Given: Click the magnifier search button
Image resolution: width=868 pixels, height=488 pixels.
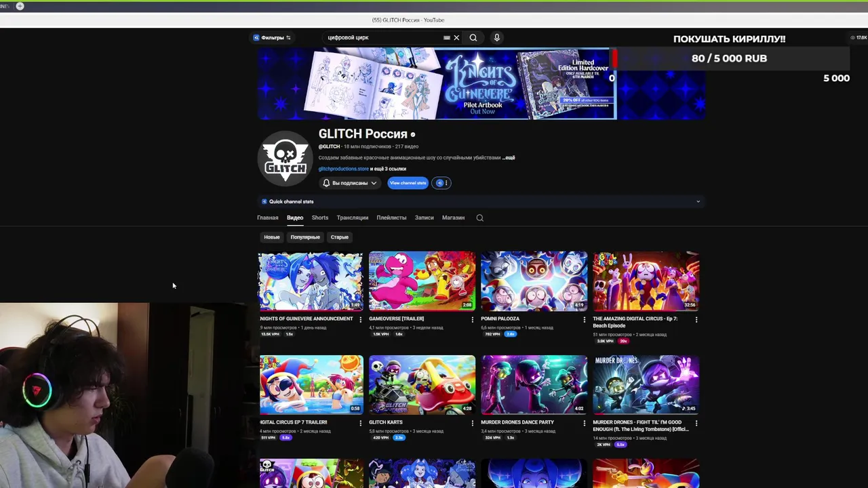Looking at the screenshot, I should click(473, 38).
